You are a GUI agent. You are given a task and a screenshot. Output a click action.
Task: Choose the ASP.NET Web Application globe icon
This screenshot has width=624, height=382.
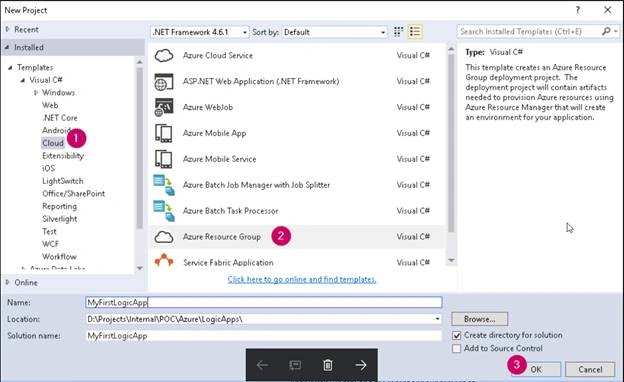(164, 82)
